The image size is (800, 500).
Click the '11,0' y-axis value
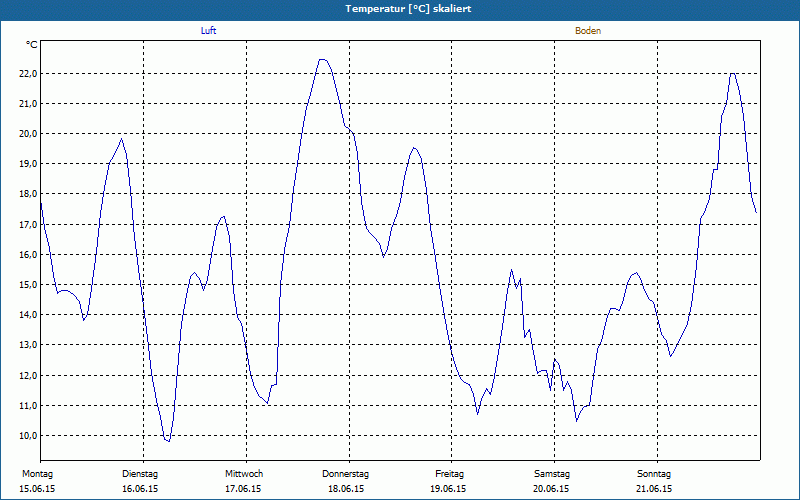(28, 406)
